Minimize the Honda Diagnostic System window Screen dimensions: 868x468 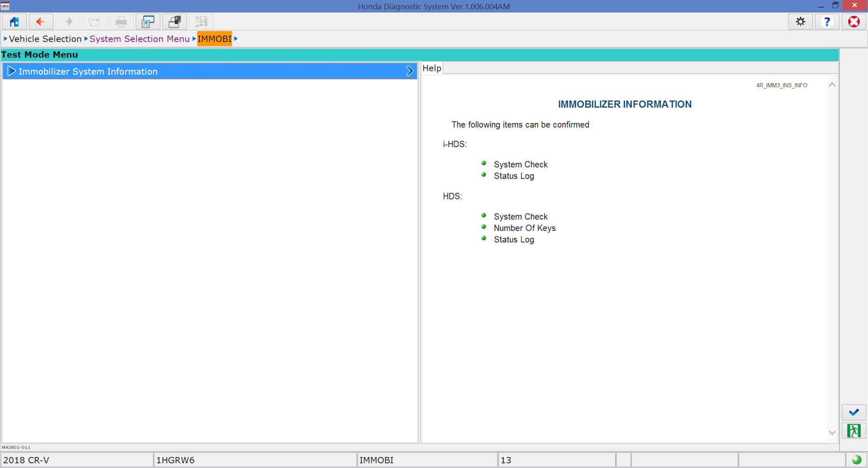tap(821, 6)
